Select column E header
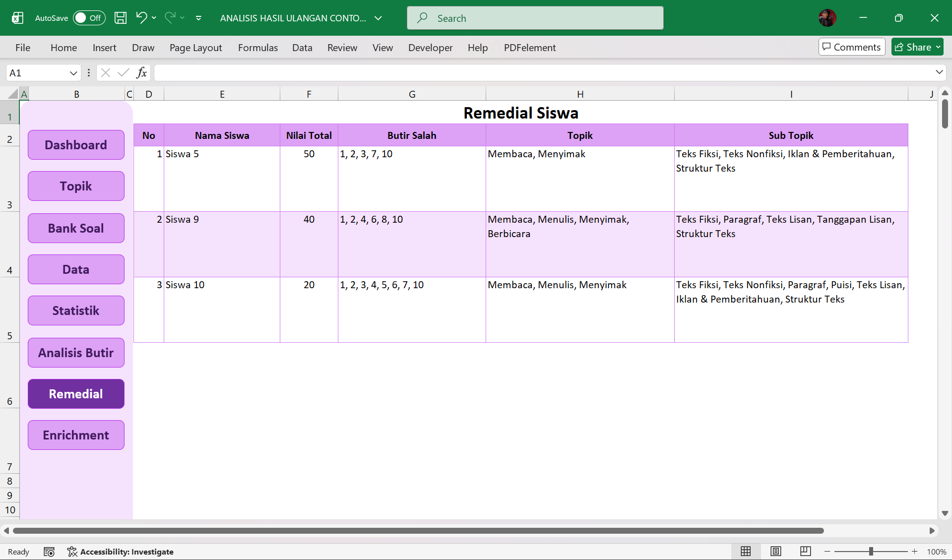This screenshot has width=952, height=560. [222, 94]
